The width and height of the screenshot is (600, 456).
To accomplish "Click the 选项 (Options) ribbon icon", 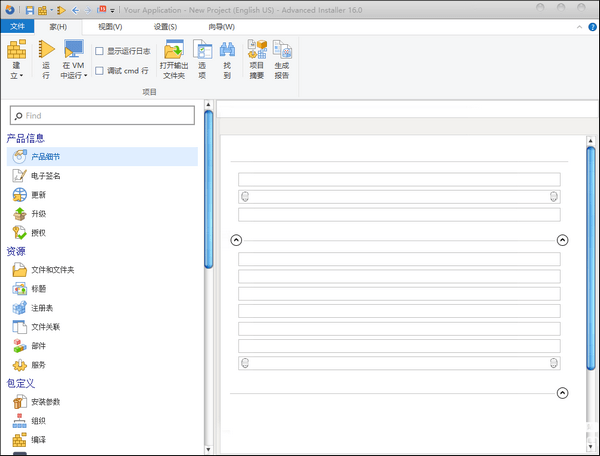I will 202,58.
